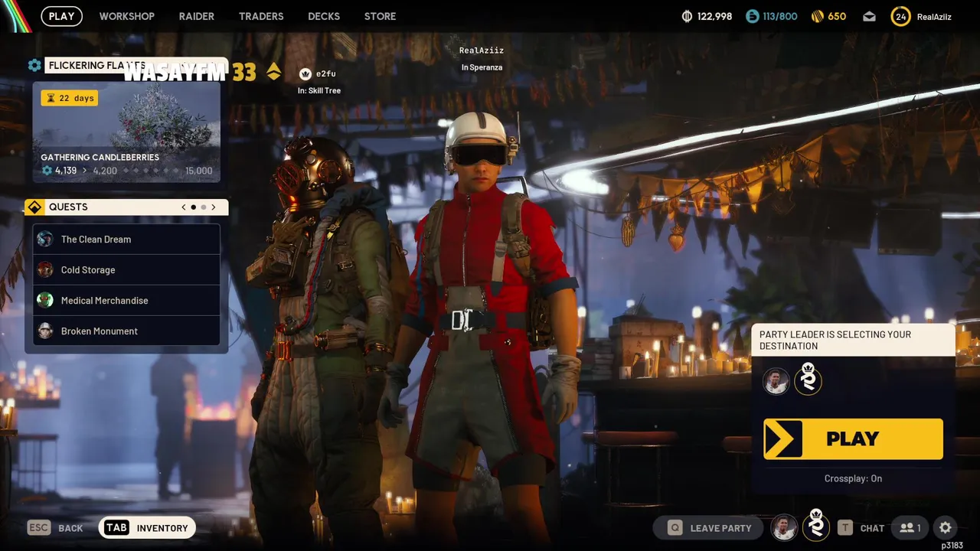
Task: Click the event progress diamond track
Action: (x=151, y=171)
